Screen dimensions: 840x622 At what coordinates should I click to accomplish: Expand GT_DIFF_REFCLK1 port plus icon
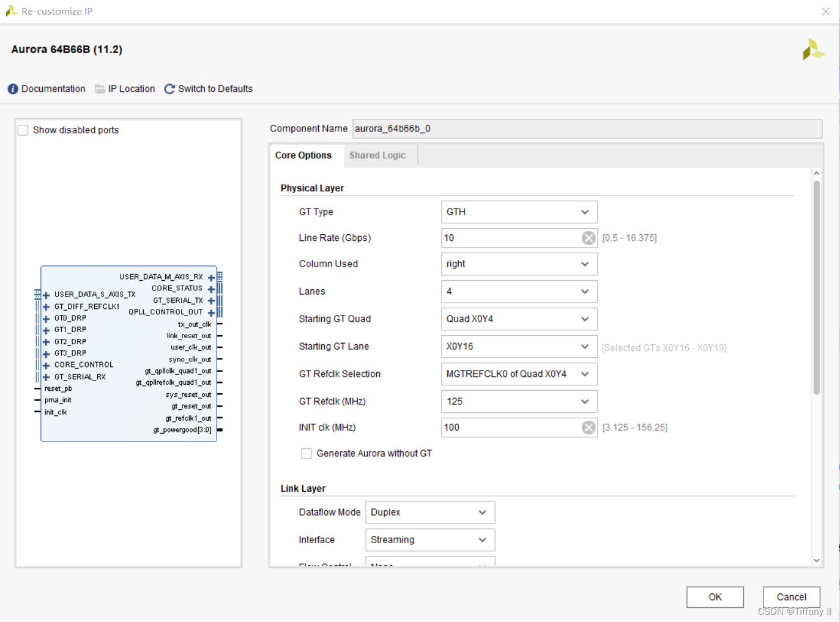pos(46,307)
